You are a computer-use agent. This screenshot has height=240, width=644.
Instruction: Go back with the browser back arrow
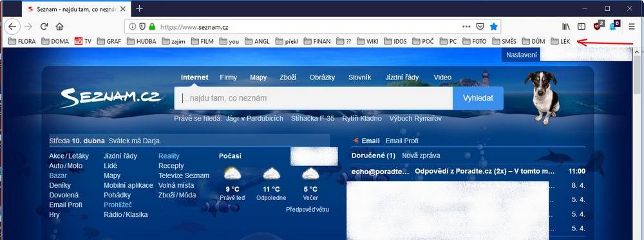pyautogui.click(x=12, y=26)
